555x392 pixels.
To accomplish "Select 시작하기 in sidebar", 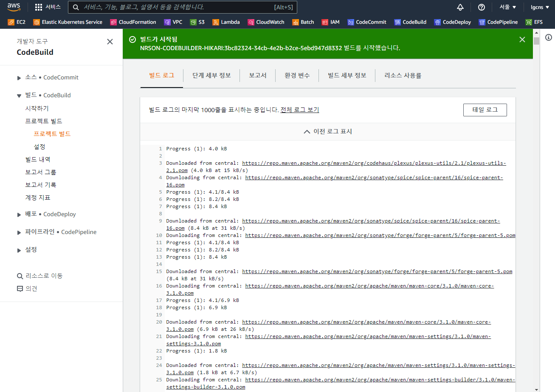I will 37,108.
